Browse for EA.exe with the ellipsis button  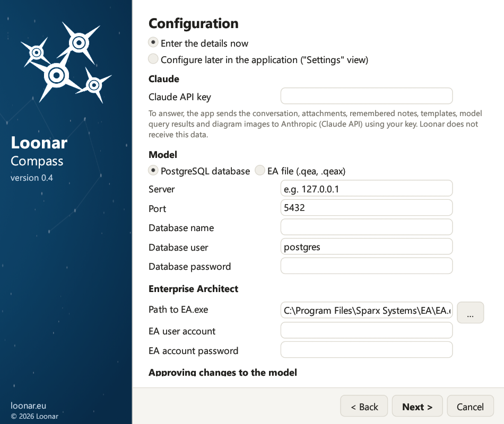470,312
